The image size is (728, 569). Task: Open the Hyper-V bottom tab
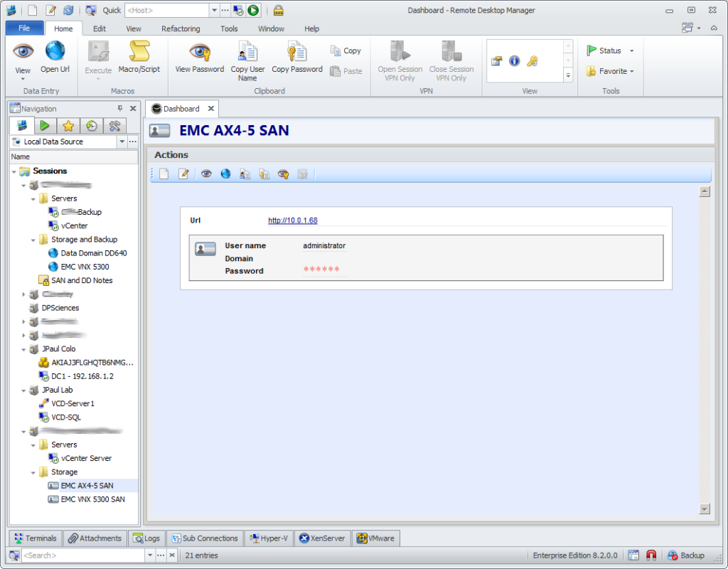pos(269,538)
